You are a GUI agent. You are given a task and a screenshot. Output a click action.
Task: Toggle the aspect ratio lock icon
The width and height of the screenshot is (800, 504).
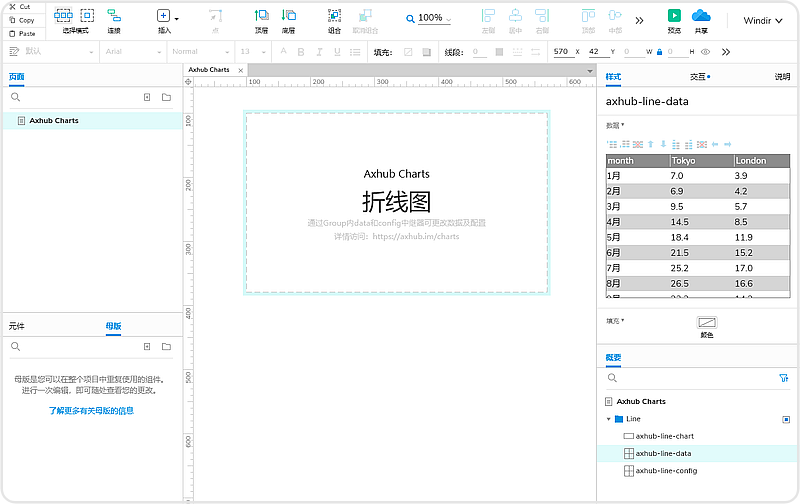pyautogui.click(x=660, y=52)
